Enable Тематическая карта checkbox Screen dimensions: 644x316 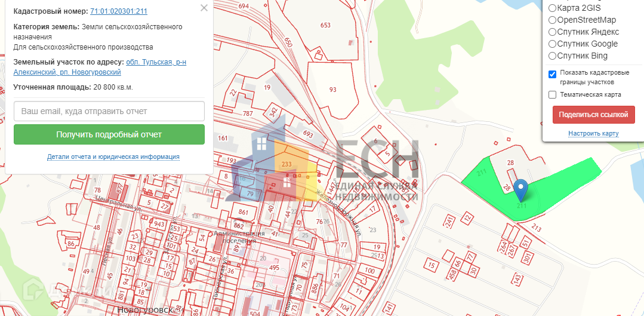[553, 94]
